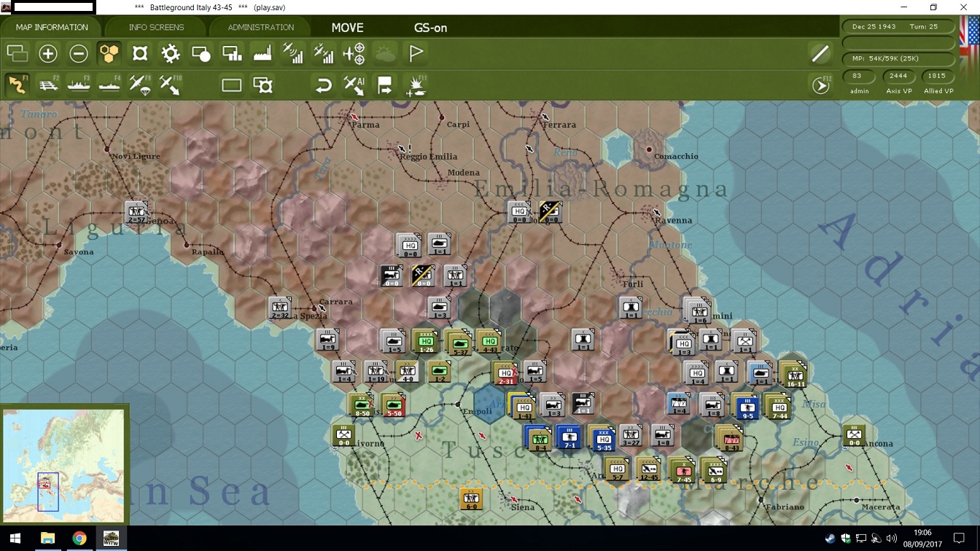Open the Windows Start menu
Image resolution: width=980 pixels, height=551 pixels.
click(16, 539)
